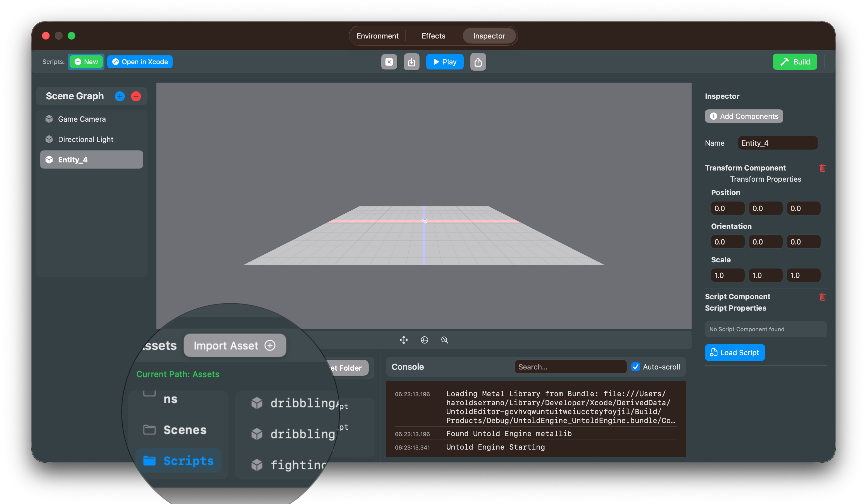Screen dimensions: 867x504
Task: Add an entity with the blue plus icon
Action: pos(119,96)
